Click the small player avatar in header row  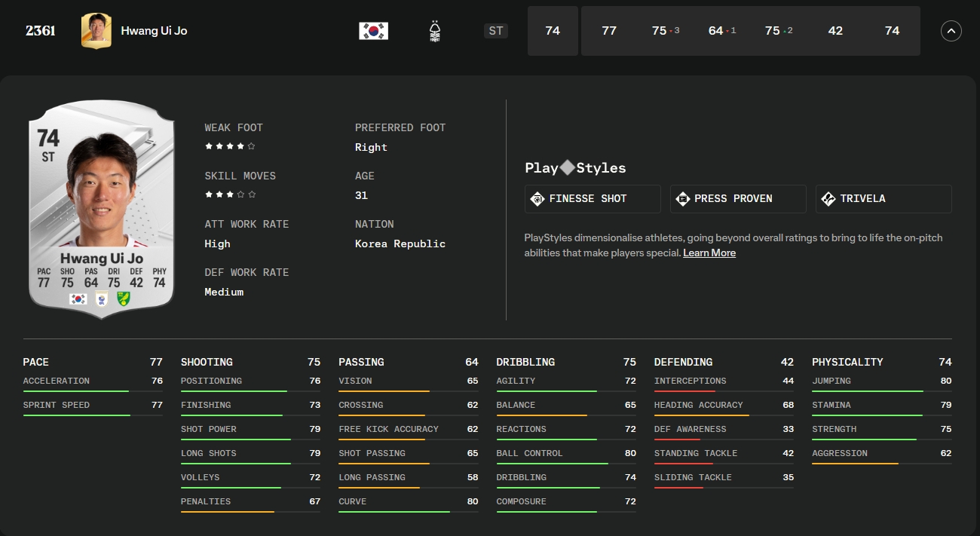coord(96,31)
